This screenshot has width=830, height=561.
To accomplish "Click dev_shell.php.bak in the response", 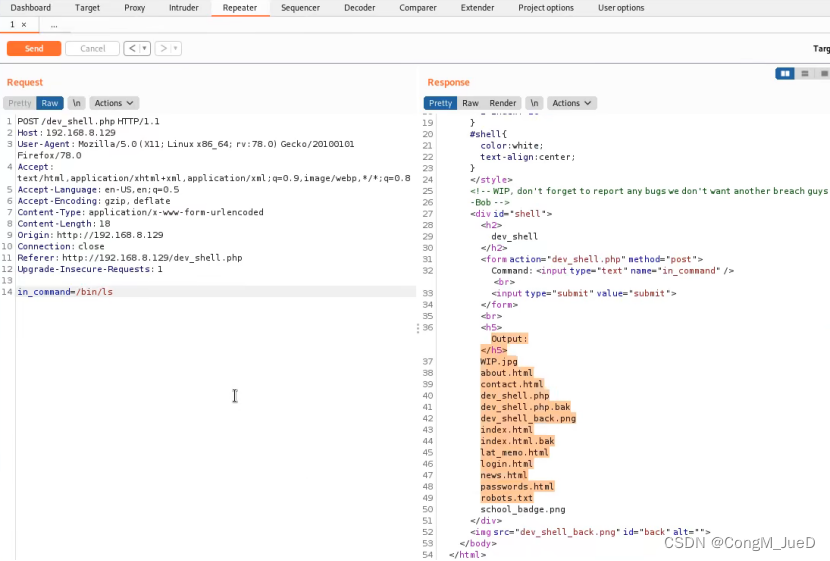I will (525, 407).
